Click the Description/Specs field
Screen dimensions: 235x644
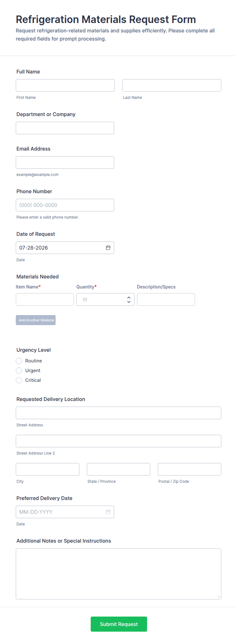coord(166,300)
